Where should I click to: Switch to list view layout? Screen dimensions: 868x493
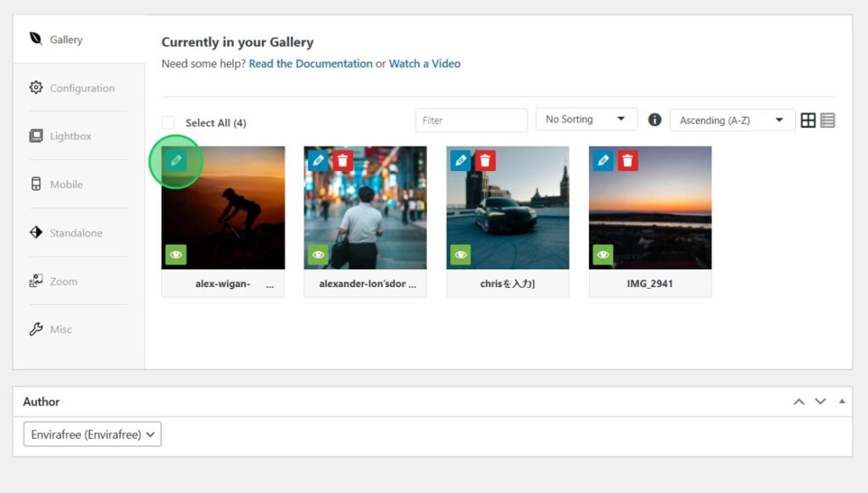828,120
